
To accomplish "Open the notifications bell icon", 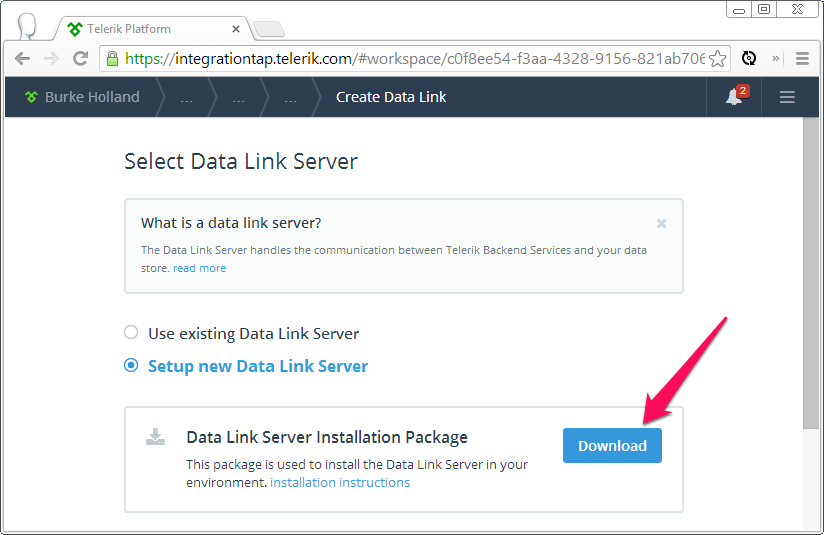I will pyautogui.click(x=734, y=97).
